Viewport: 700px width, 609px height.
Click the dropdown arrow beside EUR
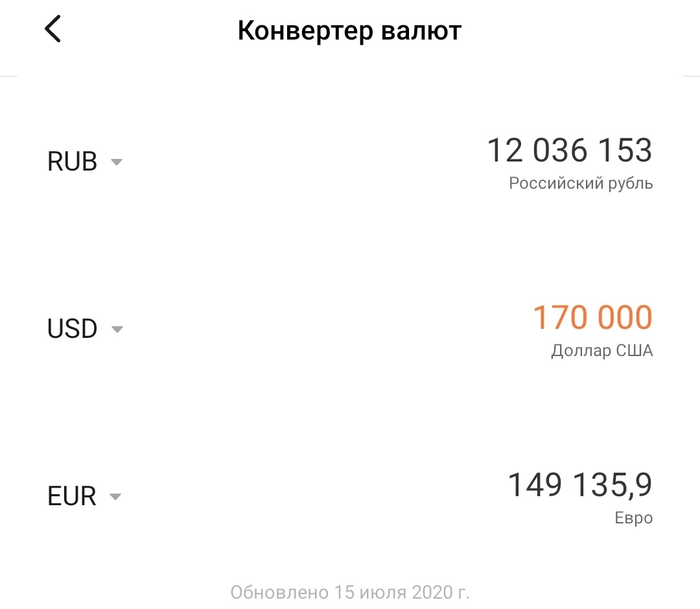[x=115, y=497]
